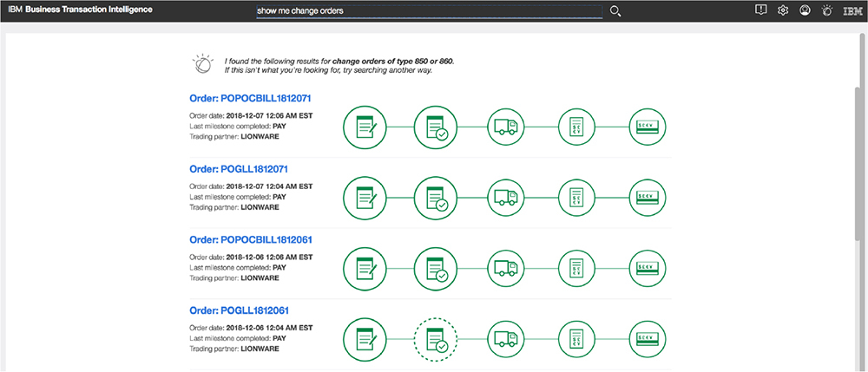This screenshot has height=372, width=868.
Task: Click the Watson avatar beside the results message
Action: point(201,65)
